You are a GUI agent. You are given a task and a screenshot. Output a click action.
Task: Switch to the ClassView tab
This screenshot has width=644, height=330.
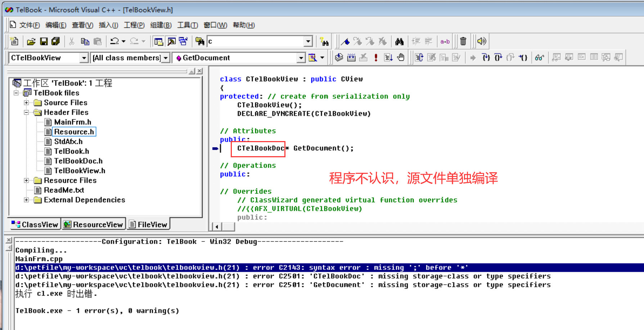pyautogui.click(x=35, y=225)
